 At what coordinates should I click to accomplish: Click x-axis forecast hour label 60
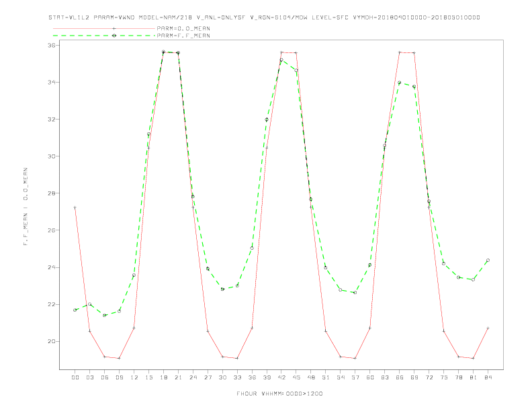click(370, 377)
